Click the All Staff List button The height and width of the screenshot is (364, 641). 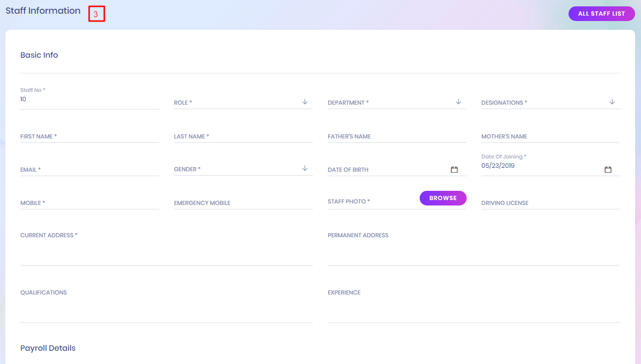[x=601, y=14]
